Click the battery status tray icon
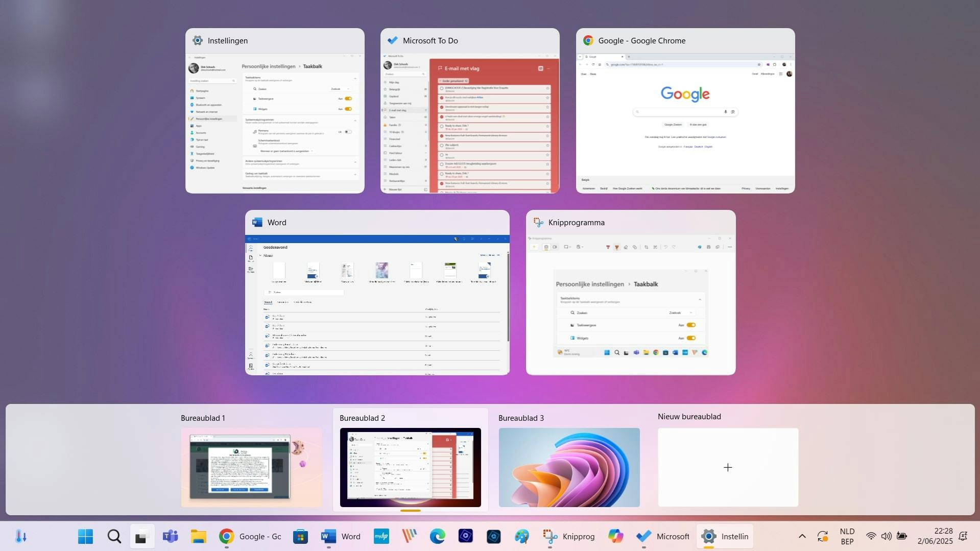Image resolution: width=980 pixels, height=551 pixels. pos(902,537)
